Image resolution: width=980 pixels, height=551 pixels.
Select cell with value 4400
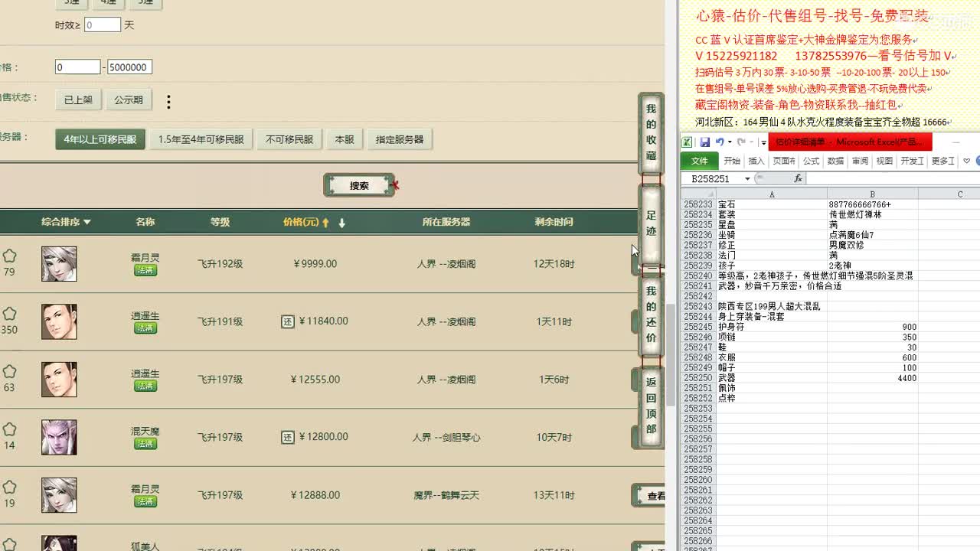[x=872, y=378]
